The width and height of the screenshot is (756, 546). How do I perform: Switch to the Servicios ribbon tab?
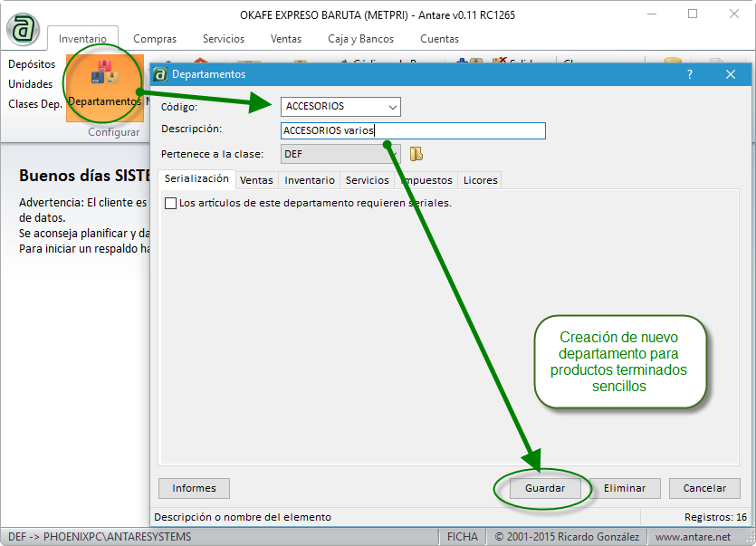point(223,39)
